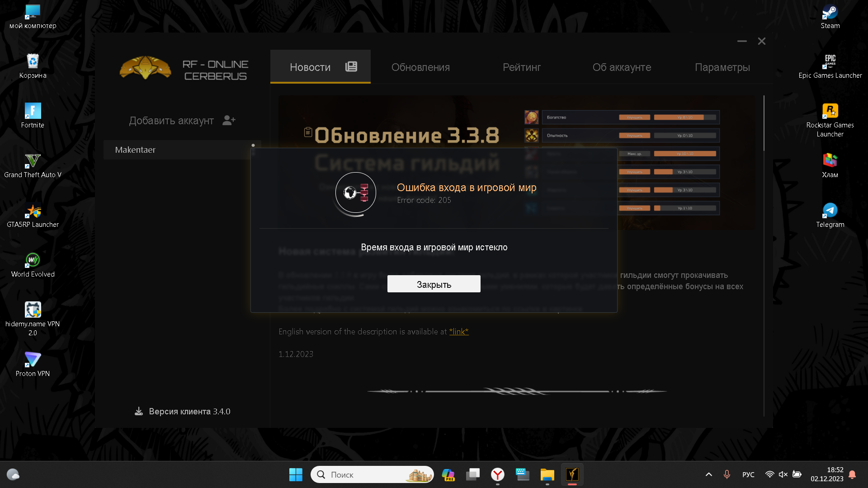Expand the hidden system tray icons
The height and width of the screenshot is (488, 868).
point(708,474)
